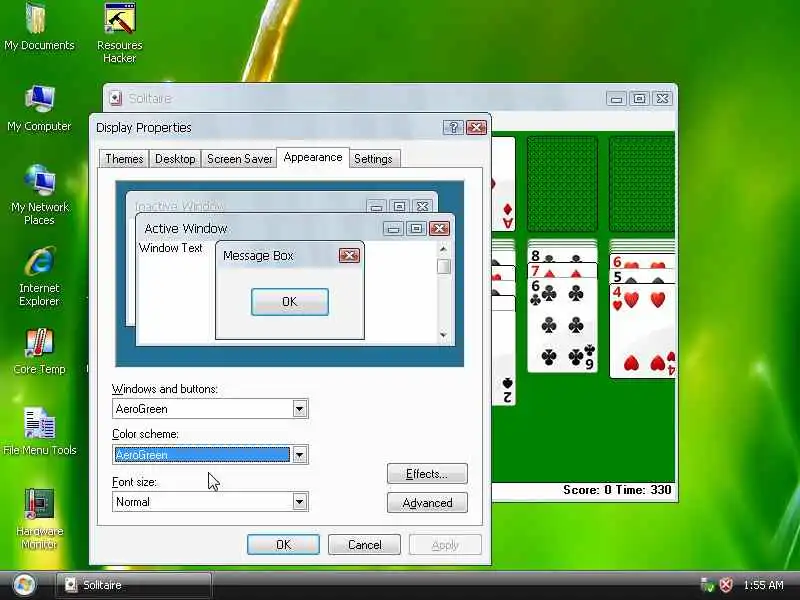Switch to the Screen Saver tab
The height and width of the screenshot is (600, 800).
tap(239, 159)
